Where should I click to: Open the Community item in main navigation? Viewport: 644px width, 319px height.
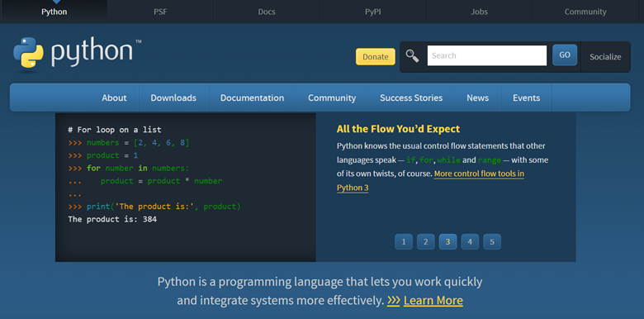coord(332,98)
